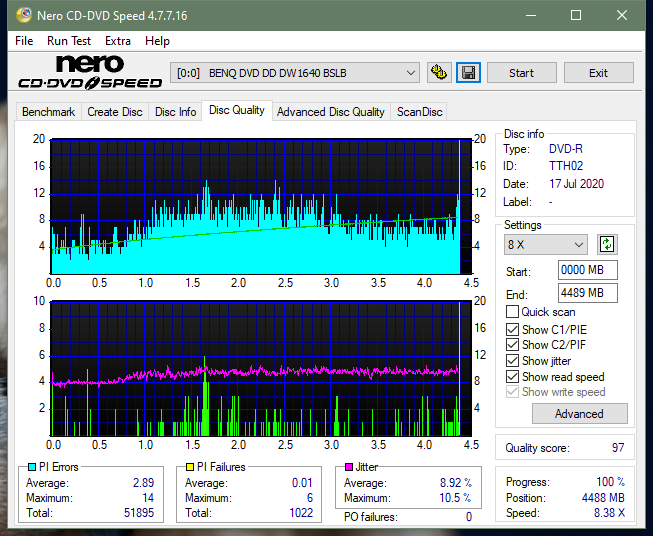Viewport: 653px width, 536px height.
Task: Maximize the Nero CD-DVD Speed window
Action: click(x=576, y=15)
